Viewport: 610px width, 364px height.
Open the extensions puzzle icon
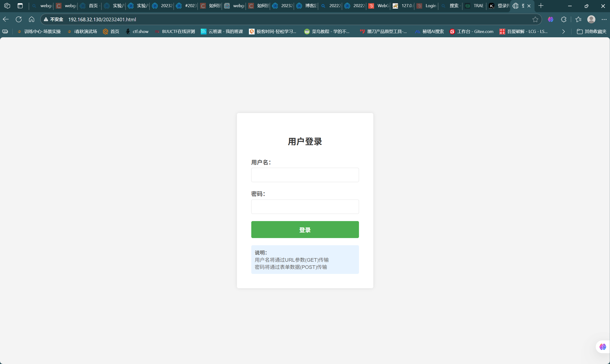(x=564, y=19)
